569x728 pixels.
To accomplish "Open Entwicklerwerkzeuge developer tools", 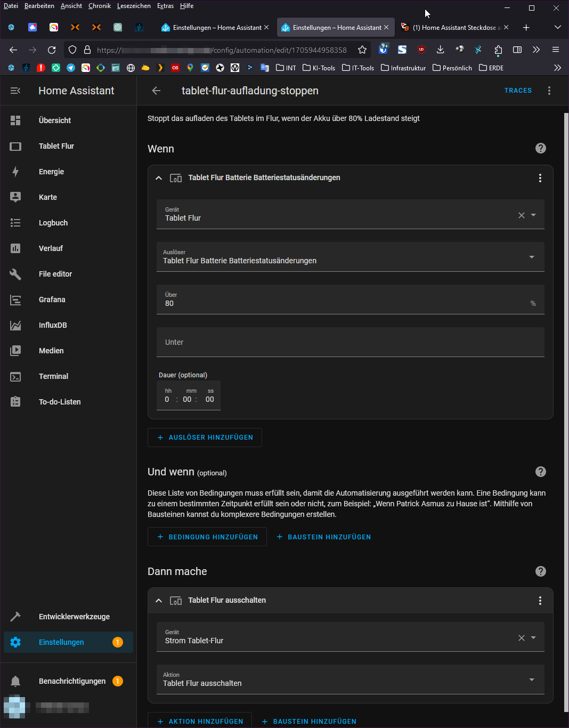I will [x=74, y=617].
